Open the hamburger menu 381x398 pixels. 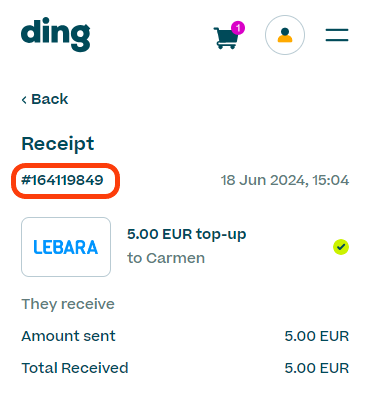[x=337, y=35]
